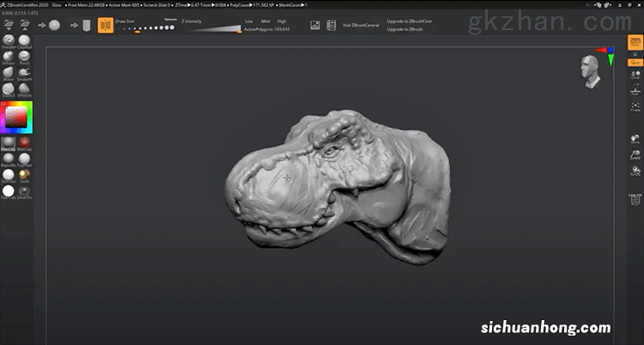Click the Dino project name in title bar
This screenshot has height=345, width=644.
pos(57,4)
